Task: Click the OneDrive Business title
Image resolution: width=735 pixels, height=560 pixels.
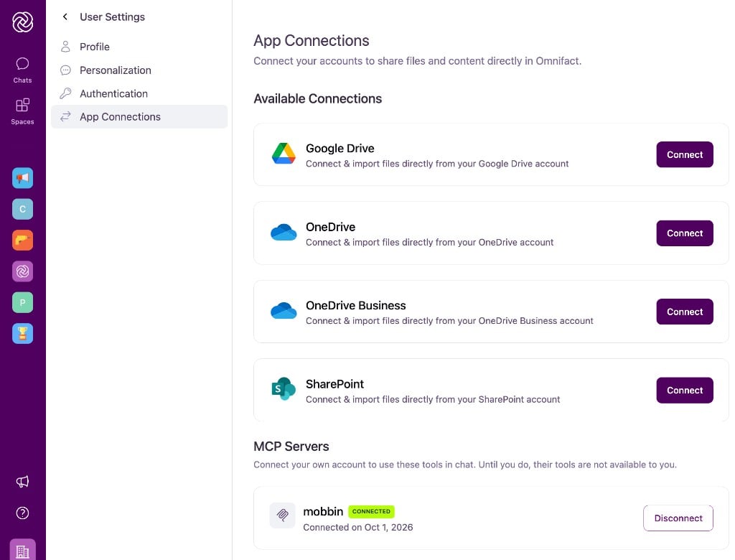Action: (x=355, y=305)
